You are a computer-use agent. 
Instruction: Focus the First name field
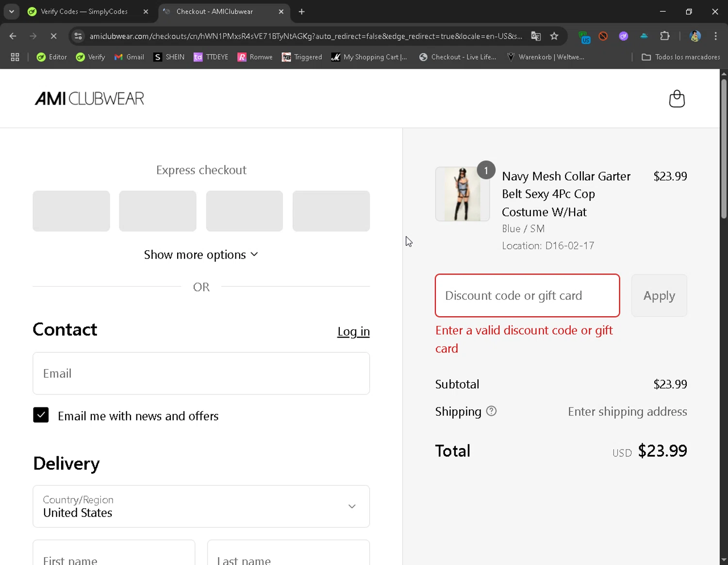pyautogui.click(x=114, y=552)
